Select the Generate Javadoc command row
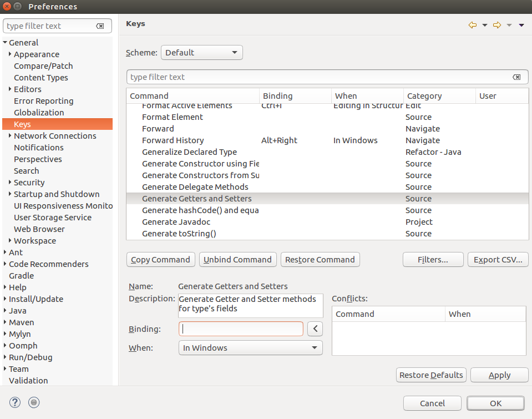This screenshot has width=532, height=419. (327, 222)
